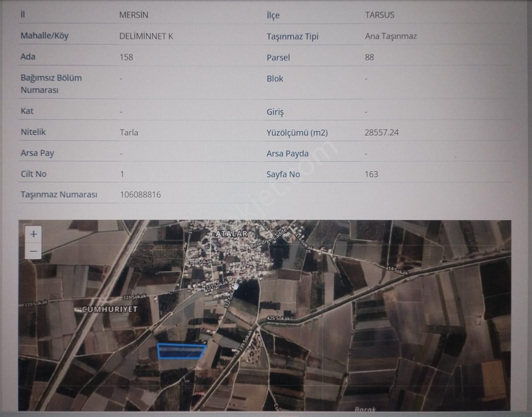Click the Ada value 158

point(126,57)
